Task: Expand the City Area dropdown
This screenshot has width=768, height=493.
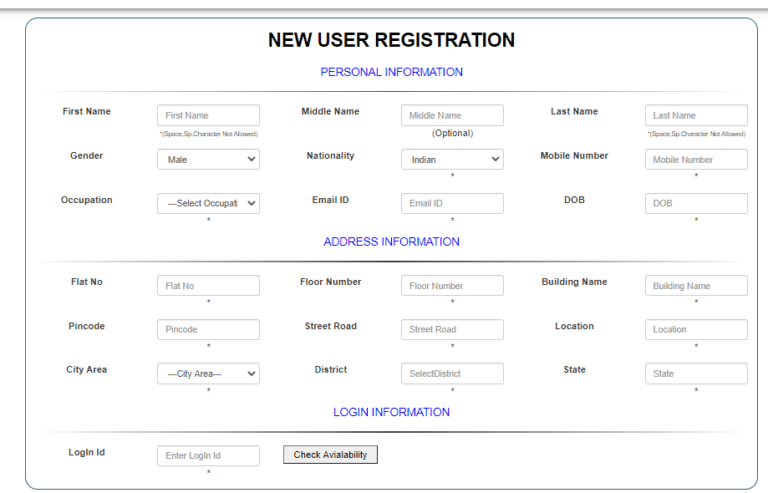Action: [x=208, y=374]
